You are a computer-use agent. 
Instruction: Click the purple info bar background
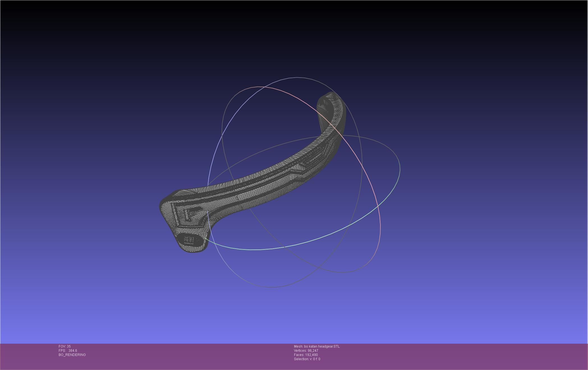tap(449, 356)
